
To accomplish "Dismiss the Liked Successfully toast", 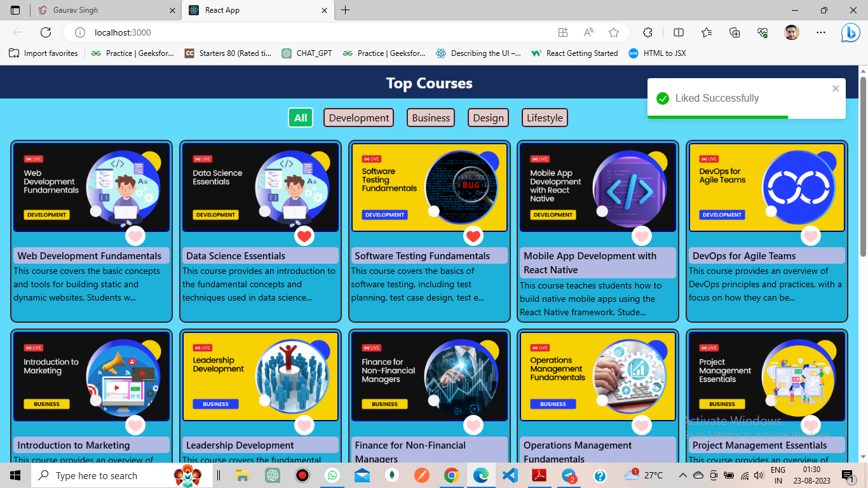I will coord(836,88).
